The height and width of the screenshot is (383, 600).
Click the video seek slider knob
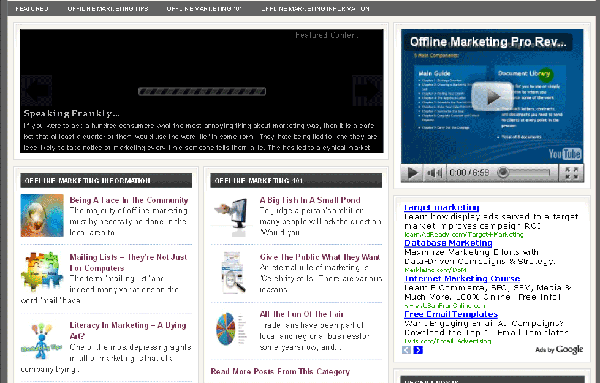click(503, 173)
